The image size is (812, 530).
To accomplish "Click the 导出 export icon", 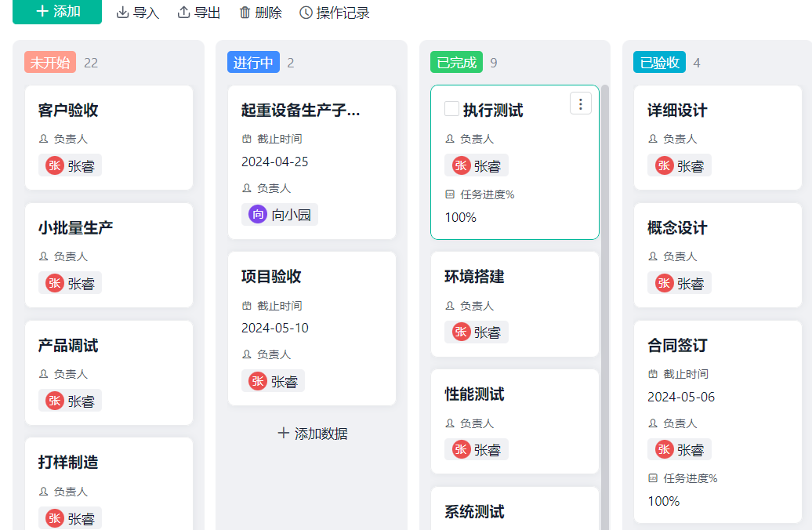I will click(183, 13).
